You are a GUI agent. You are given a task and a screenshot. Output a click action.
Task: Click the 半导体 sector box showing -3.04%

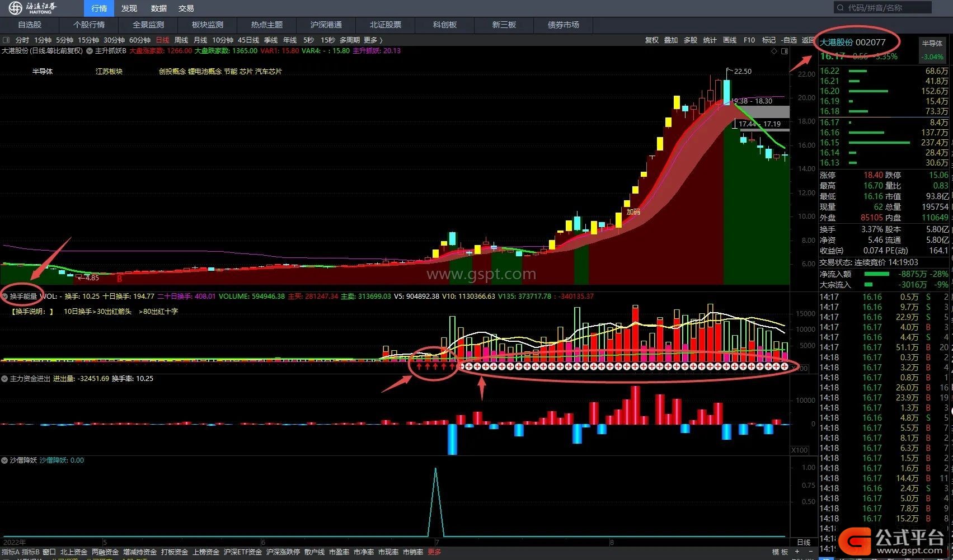click(932, 50)
